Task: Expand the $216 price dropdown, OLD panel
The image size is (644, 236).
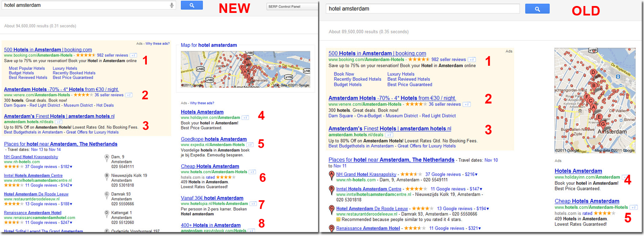Action: (471, 175)
